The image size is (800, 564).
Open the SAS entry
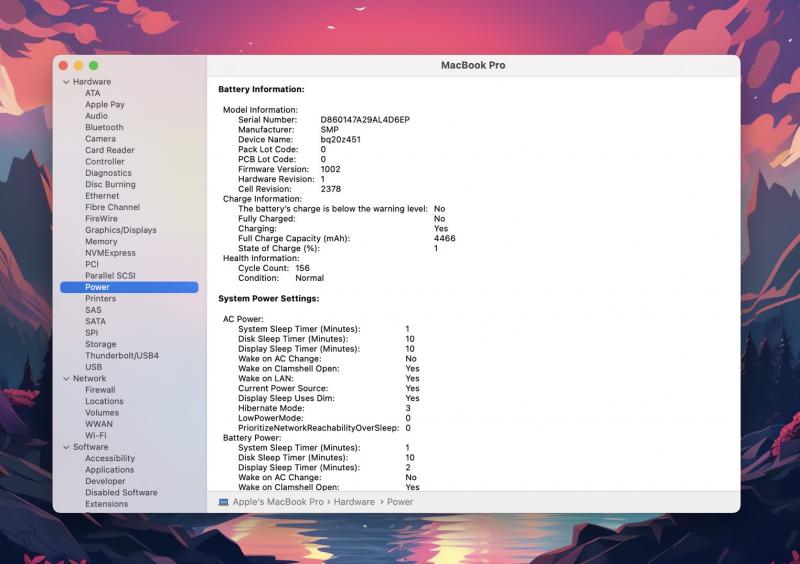point(93,310)
